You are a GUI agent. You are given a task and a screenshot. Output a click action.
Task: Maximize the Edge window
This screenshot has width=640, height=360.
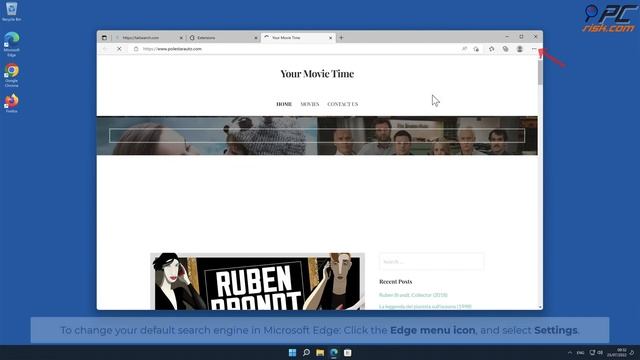(521, 37)
